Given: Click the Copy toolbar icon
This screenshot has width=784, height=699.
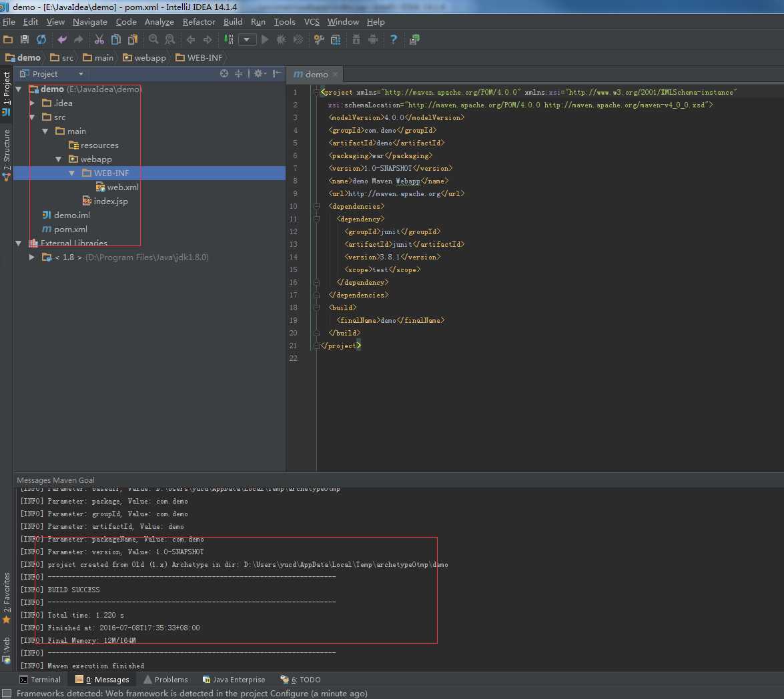Looking at the screenshot, I should tap(116, 39).
